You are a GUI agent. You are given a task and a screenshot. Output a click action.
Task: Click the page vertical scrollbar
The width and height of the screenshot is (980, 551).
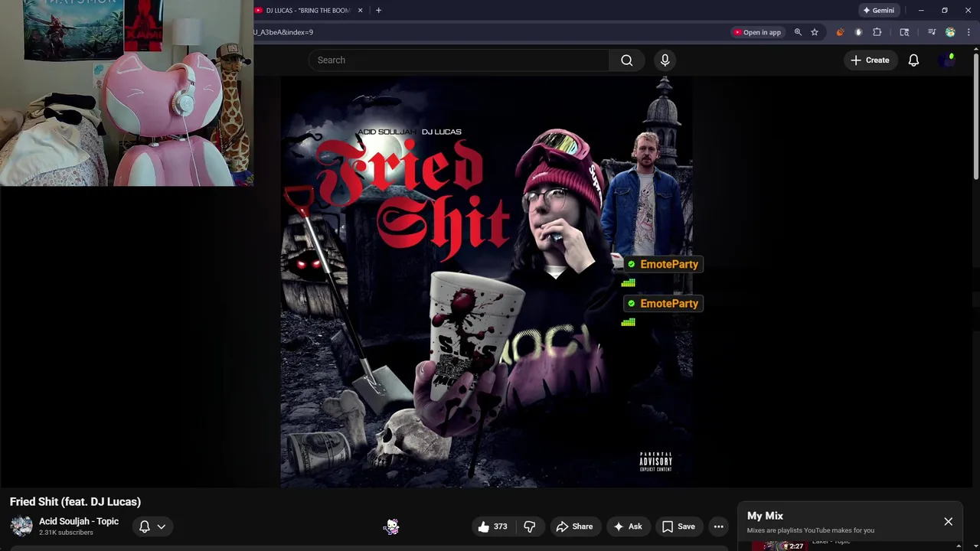tap(976, 115)
